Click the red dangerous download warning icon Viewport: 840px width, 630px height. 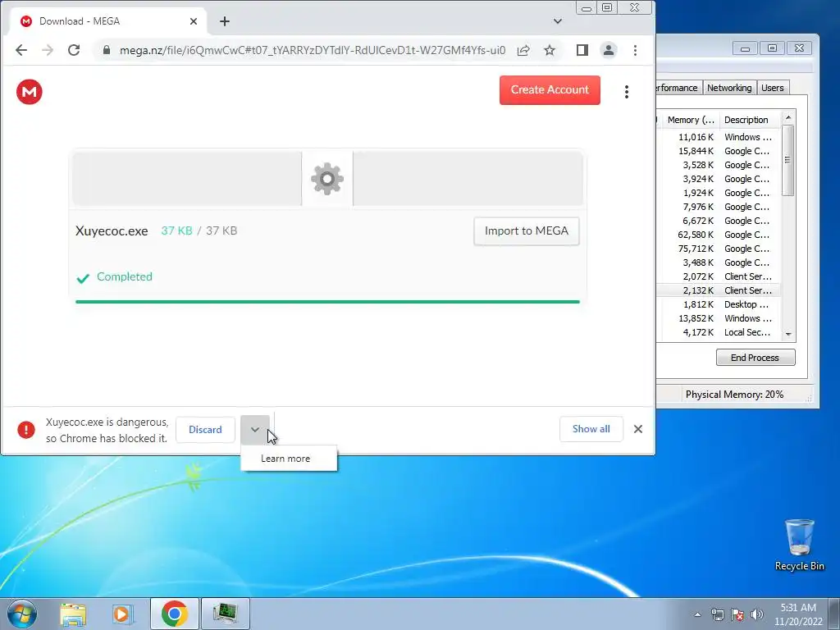26,430
